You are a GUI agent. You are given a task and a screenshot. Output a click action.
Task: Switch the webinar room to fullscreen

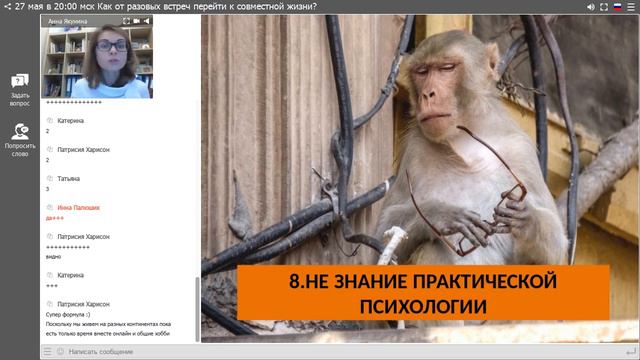[604, 7]
